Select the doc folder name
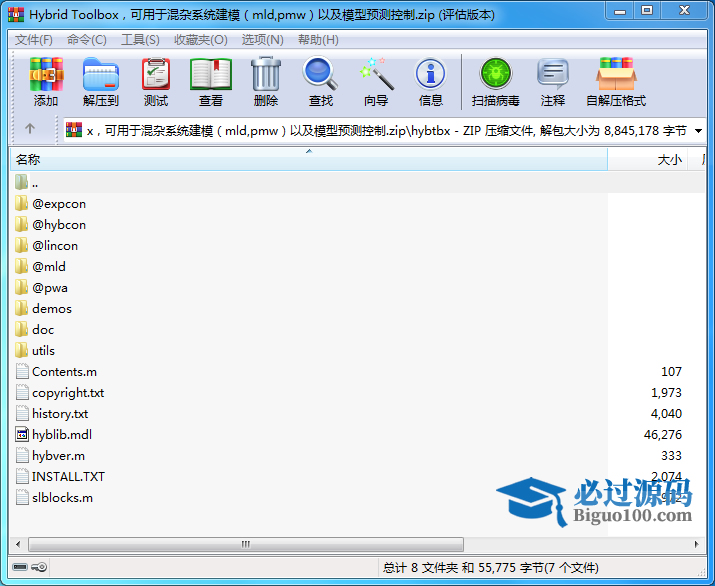This screenshot has height=586, width=715. click(x=43, y=330)
